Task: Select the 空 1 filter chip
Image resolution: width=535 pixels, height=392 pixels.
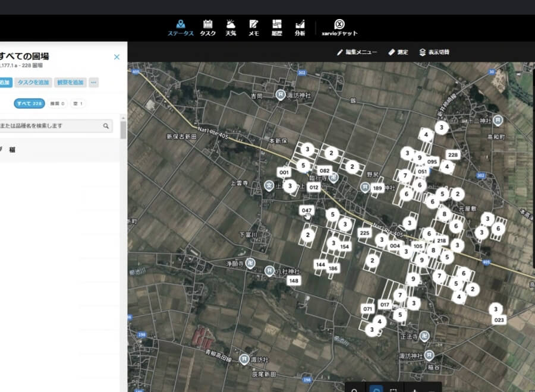Action: click(77, 103)
